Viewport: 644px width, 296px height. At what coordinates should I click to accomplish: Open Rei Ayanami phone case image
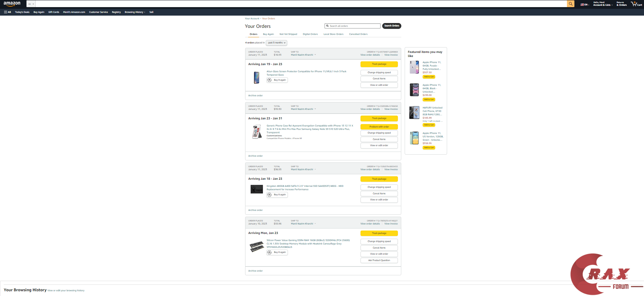tap(257, 132)
